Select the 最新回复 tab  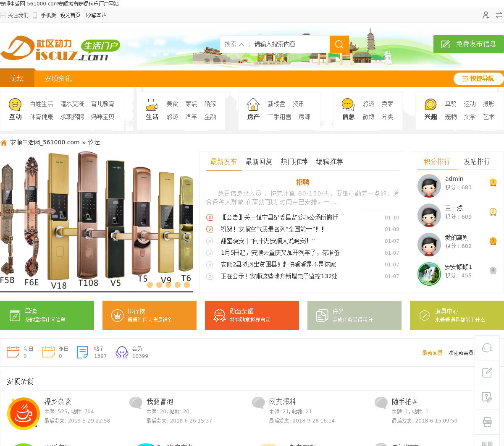(x=259, y=162)
